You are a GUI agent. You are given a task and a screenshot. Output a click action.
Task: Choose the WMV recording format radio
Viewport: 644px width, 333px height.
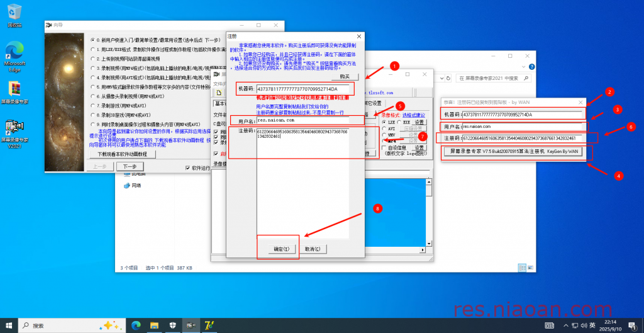[384, 135]
